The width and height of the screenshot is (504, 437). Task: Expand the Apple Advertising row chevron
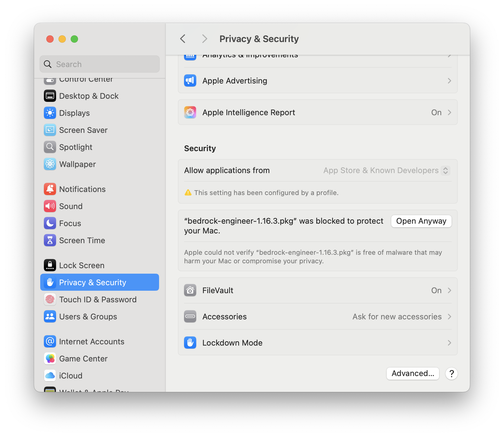[449, 80]
